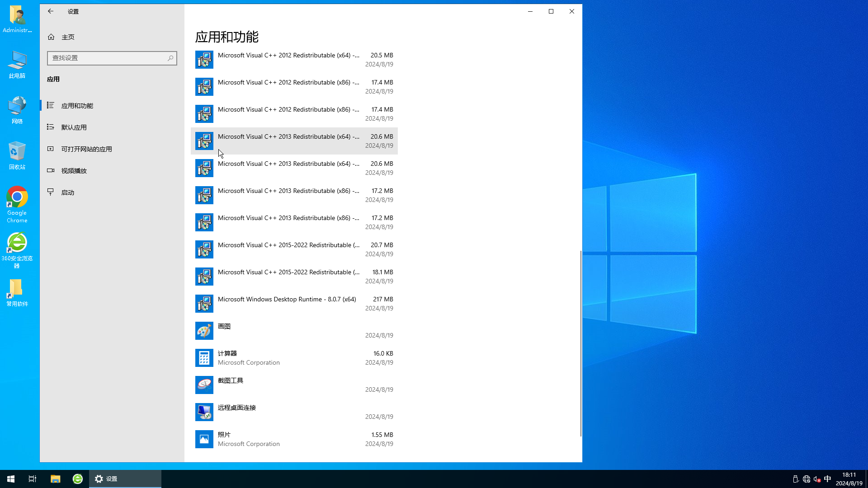This screenshot has height=488, width=868.
Task: Toggle 启动 sidebar option
Action: [x=68, y=192]
